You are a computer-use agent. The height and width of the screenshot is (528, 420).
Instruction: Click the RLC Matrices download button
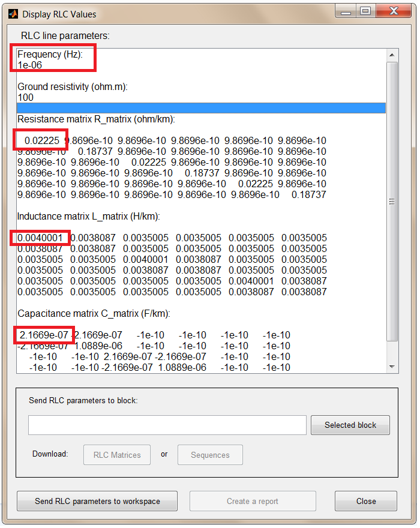(x=117, y=455)
